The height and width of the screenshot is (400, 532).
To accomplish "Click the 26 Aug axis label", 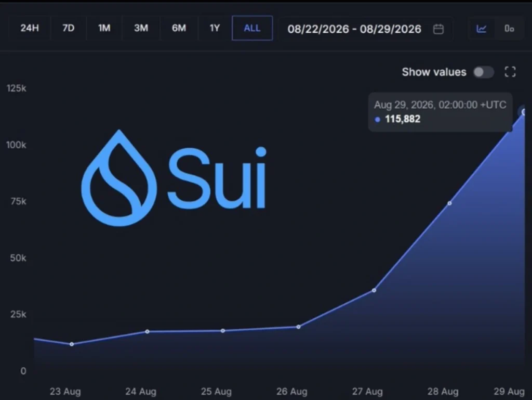I will click(x=292, y=392).
